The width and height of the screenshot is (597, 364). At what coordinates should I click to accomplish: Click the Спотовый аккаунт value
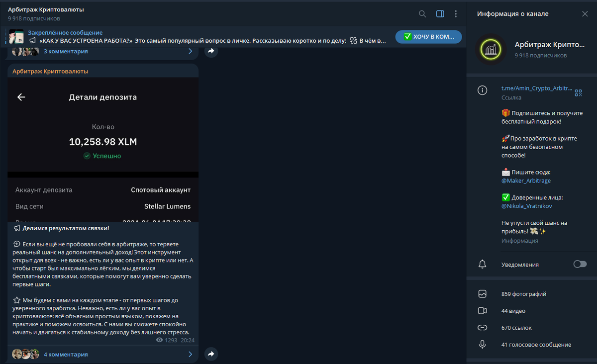(x=161, y=190)
